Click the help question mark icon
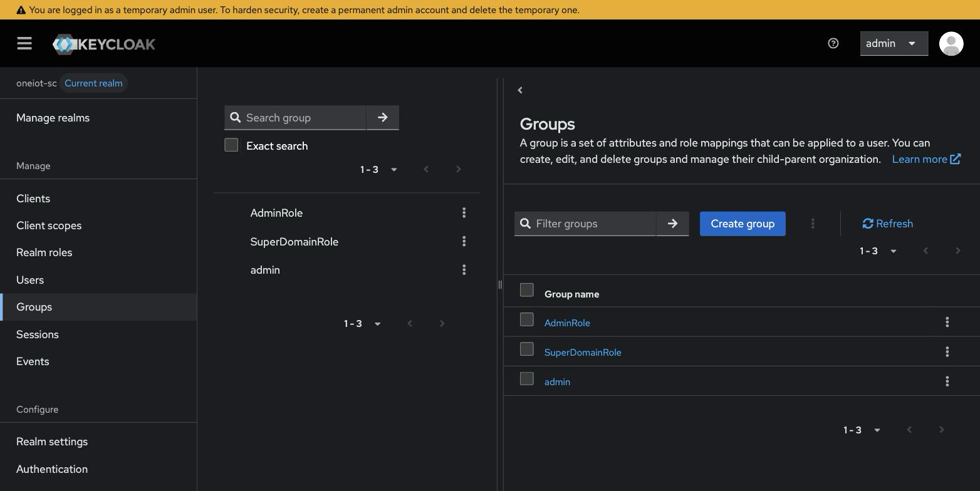 coord(833,43)
